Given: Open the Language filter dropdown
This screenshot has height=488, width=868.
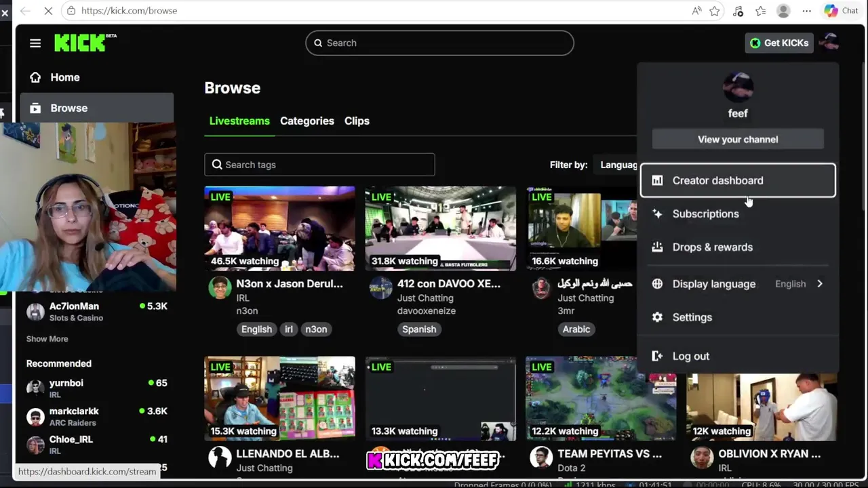Looking at the screenshot, I should click(617, 165).
